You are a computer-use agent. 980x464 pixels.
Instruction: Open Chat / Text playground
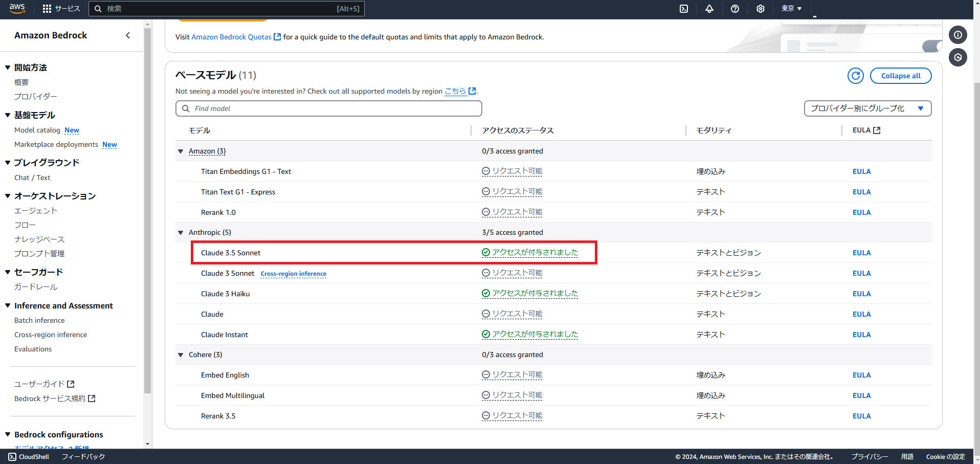[x=32, y=178]
